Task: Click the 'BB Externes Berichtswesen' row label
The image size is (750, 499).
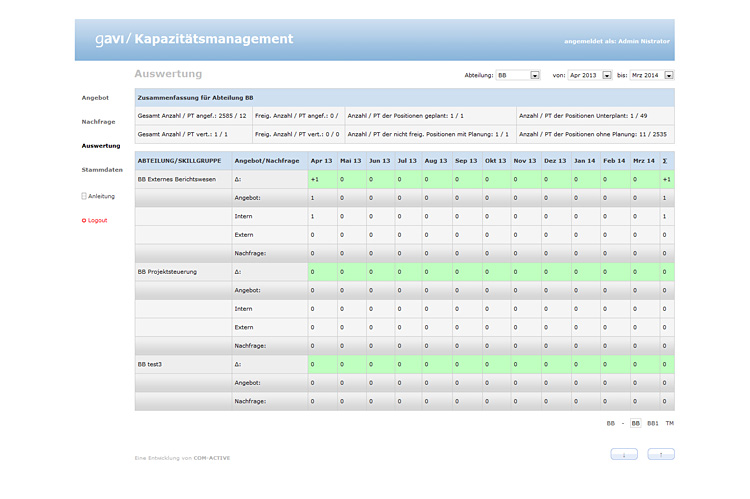Action: 176,179
